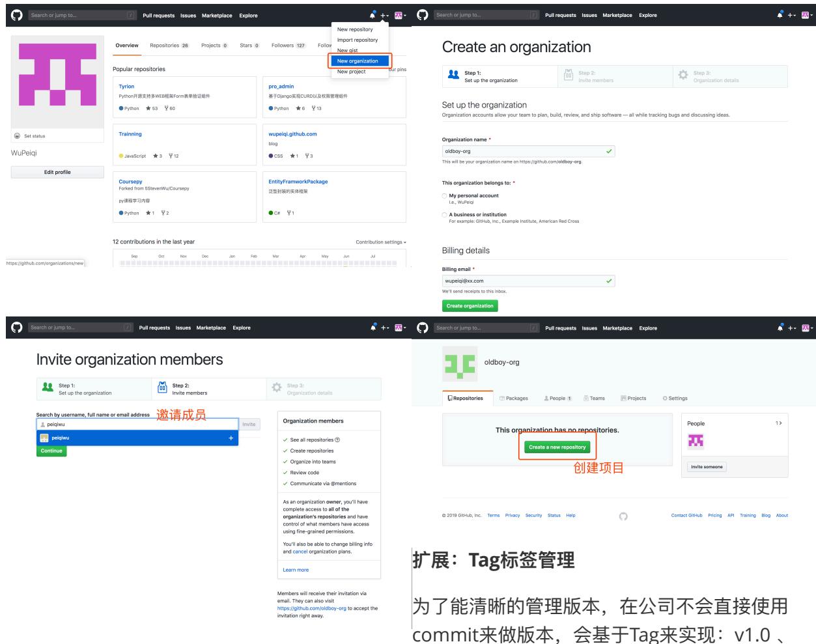Open plus dropdown on Invite organization members page
The image size is (816, 644).
click(x=385, y=328)
